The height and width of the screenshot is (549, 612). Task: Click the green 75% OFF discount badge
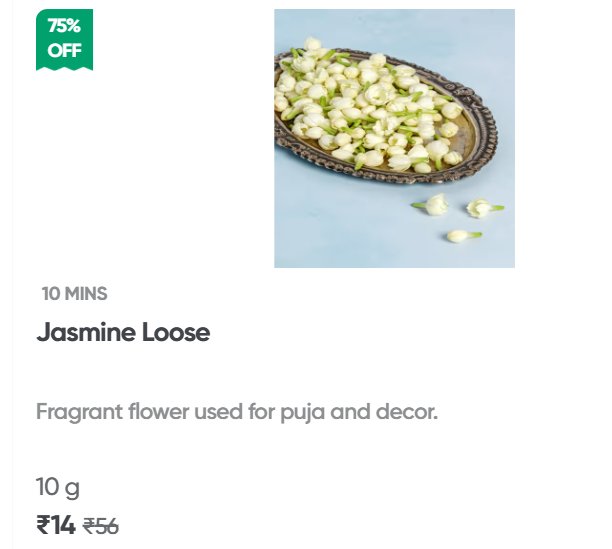[x=64, y=39]
